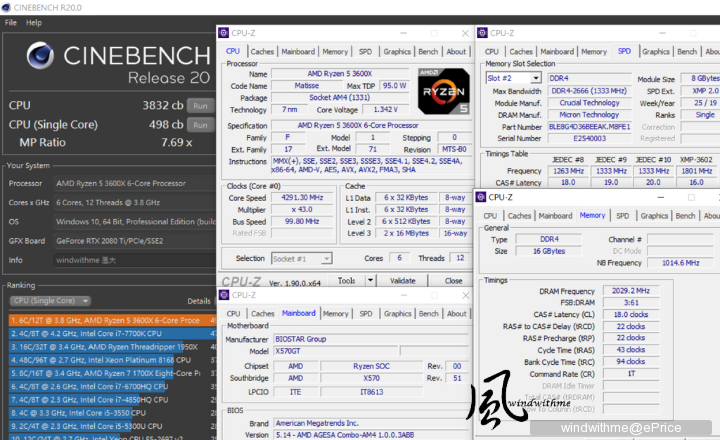Click the Tools button in CPU-Z

point(346,281)
